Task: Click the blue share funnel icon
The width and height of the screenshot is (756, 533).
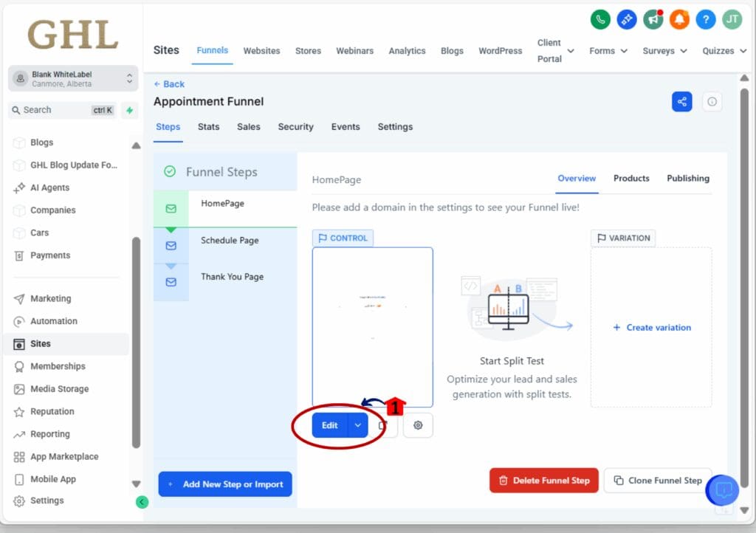Action: pos(681,102)
